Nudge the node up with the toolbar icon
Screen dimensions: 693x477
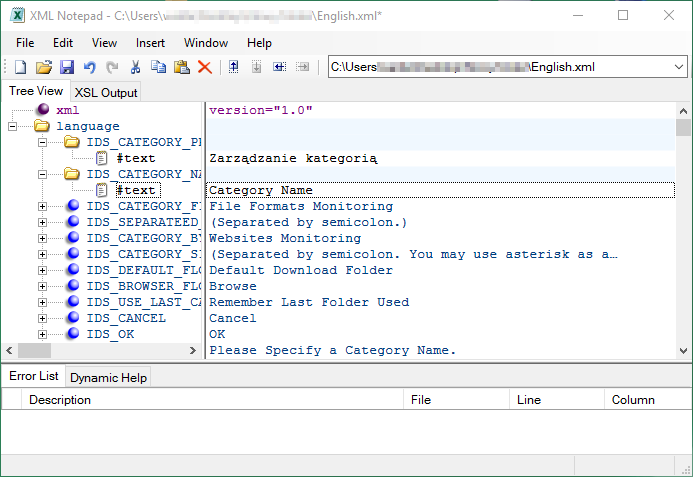click(233, 67)
